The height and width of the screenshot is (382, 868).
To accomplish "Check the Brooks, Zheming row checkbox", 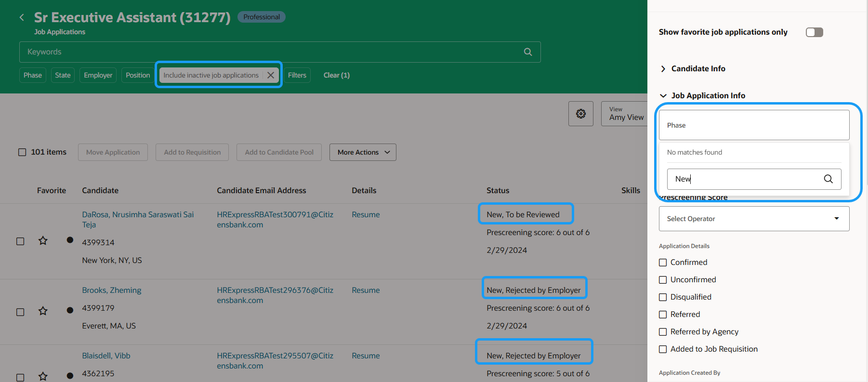I will [20, 312].
